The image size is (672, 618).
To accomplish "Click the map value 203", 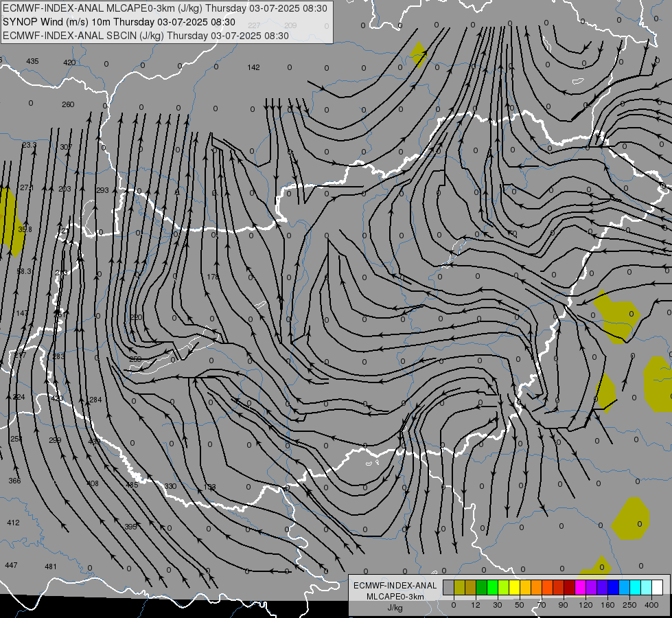I will tap(65, 189).
